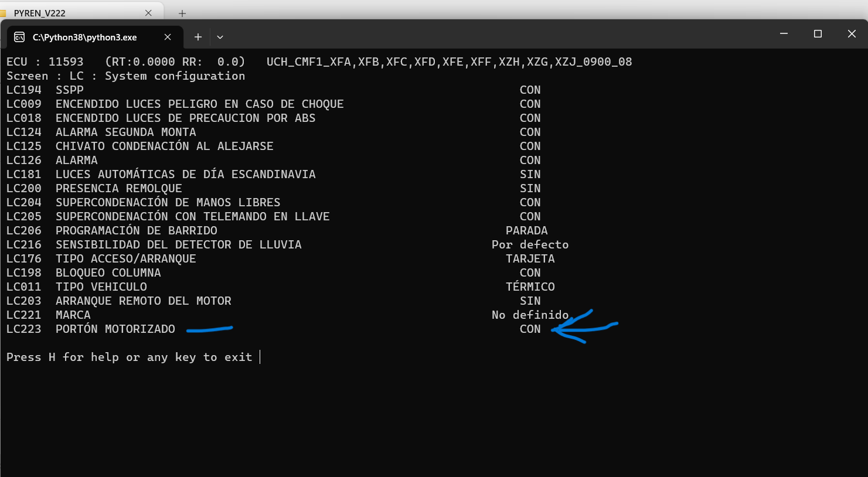Click CHIVATO CONDENACIÓN AL ALEJARSE text
This screenshot has height=477, width=868.
tap(165, 146)
